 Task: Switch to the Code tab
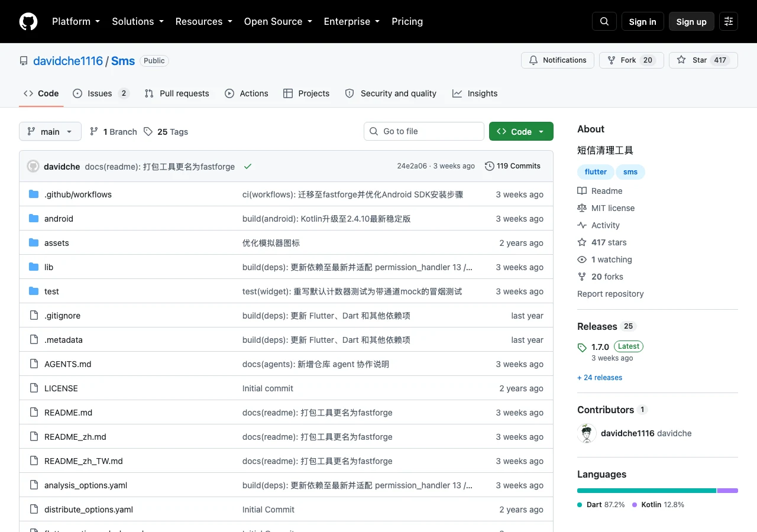(x=41, y=93)
